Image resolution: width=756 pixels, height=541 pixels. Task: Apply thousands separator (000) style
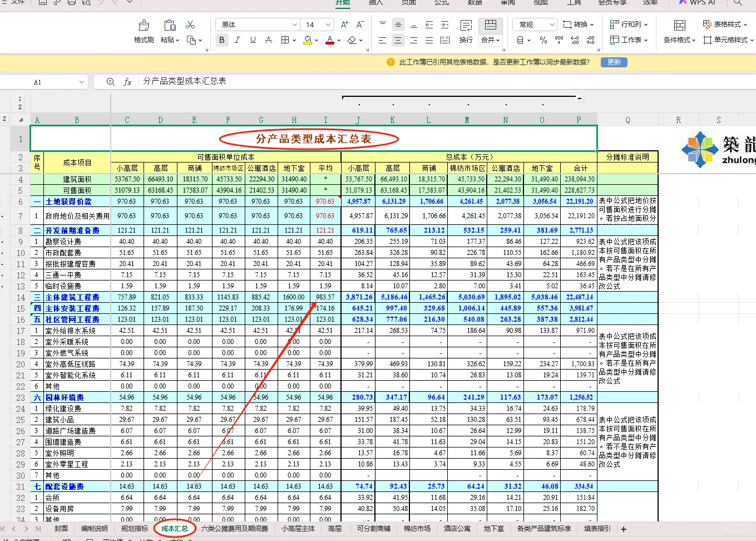tap(559, 40)
